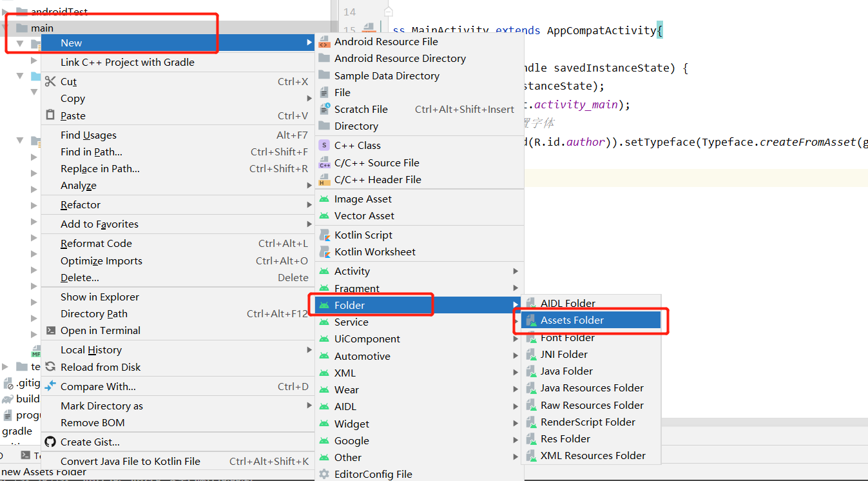Viewport: 868px width, 481px height.
Task: Open the Local History submenu arrow
Action: [310, 349]
